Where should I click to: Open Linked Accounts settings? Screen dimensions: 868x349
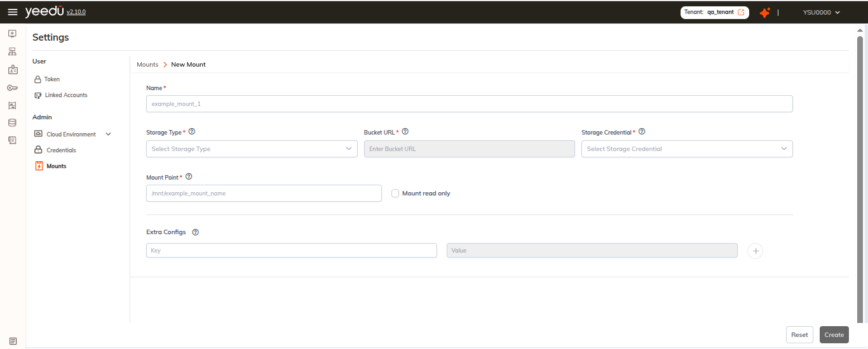(x=66, y=95)
